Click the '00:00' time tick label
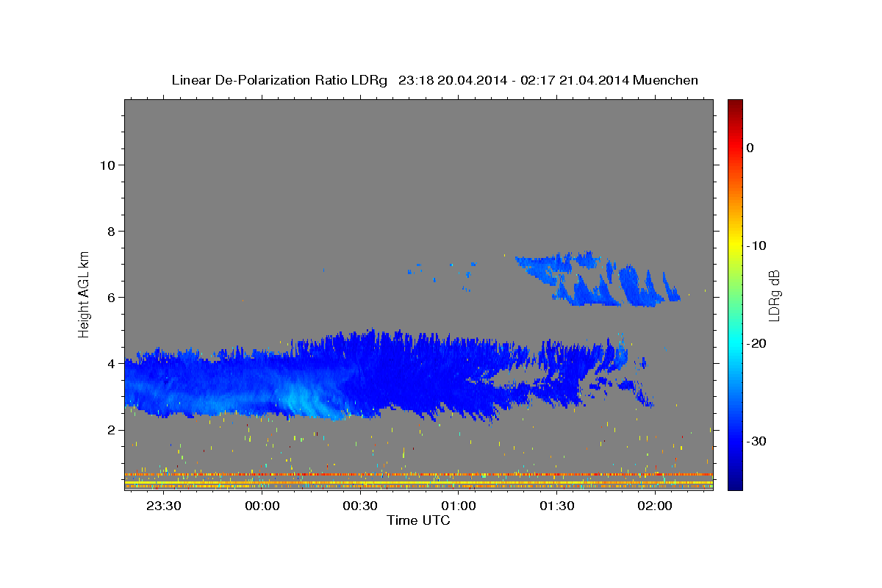The image size is (882, 588). [x=262, y=506]
